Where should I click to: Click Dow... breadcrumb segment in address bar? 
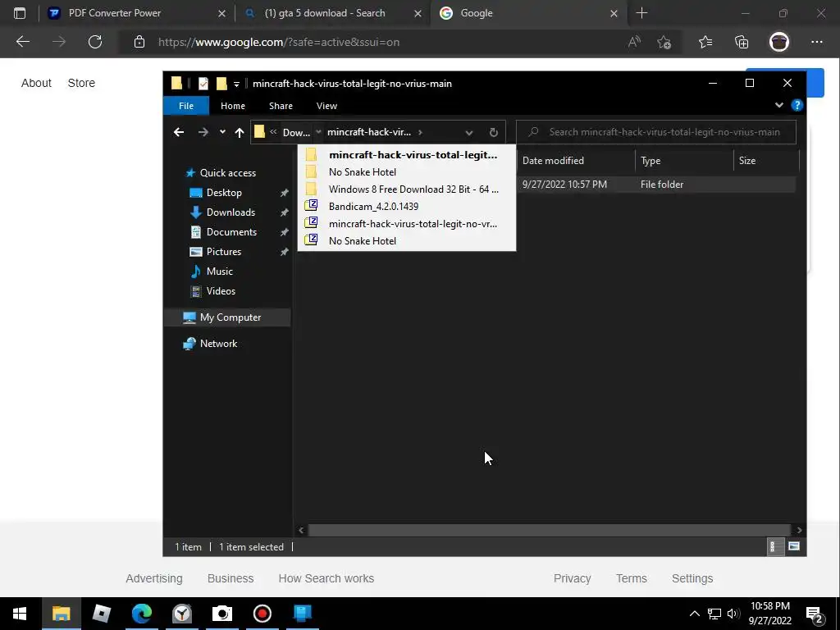(x=296, y=132)
